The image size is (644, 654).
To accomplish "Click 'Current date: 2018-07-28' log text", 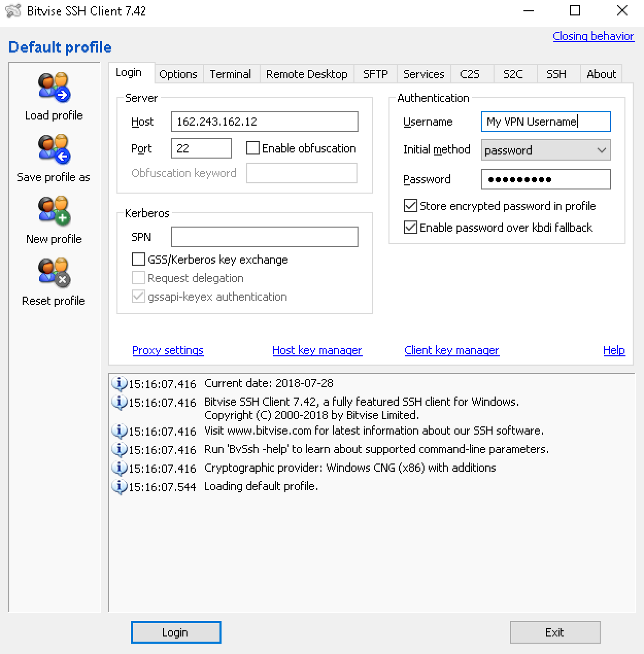I will pyautogui.click(x=269, y=384).
